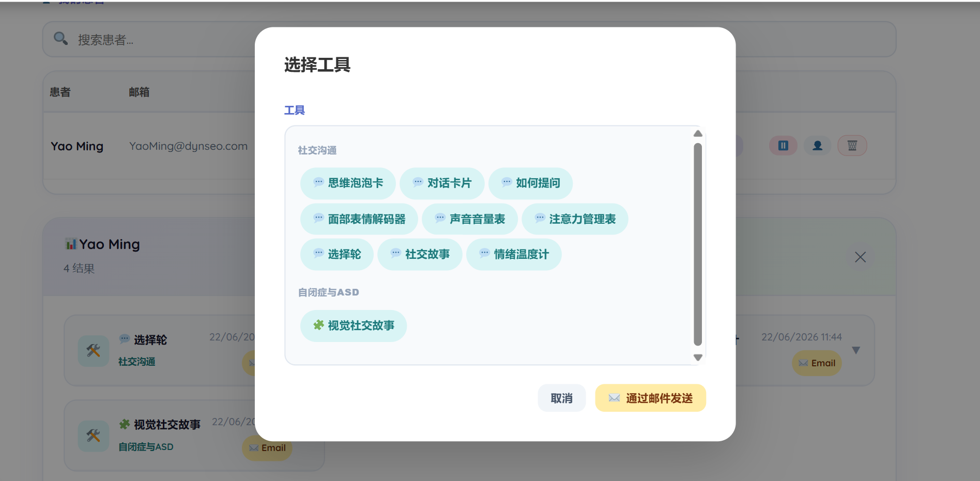Select the 思维泡泡卡 tool chip

tap(348, 183)
